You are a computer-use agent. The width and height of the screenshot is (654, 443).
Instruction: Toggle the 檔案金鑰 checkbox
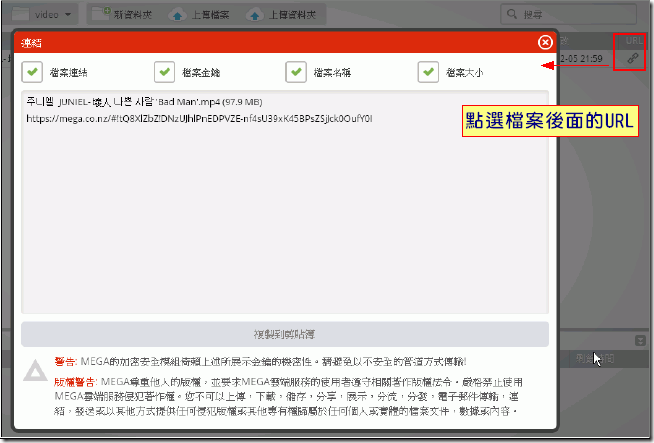[x=165, y=72]
